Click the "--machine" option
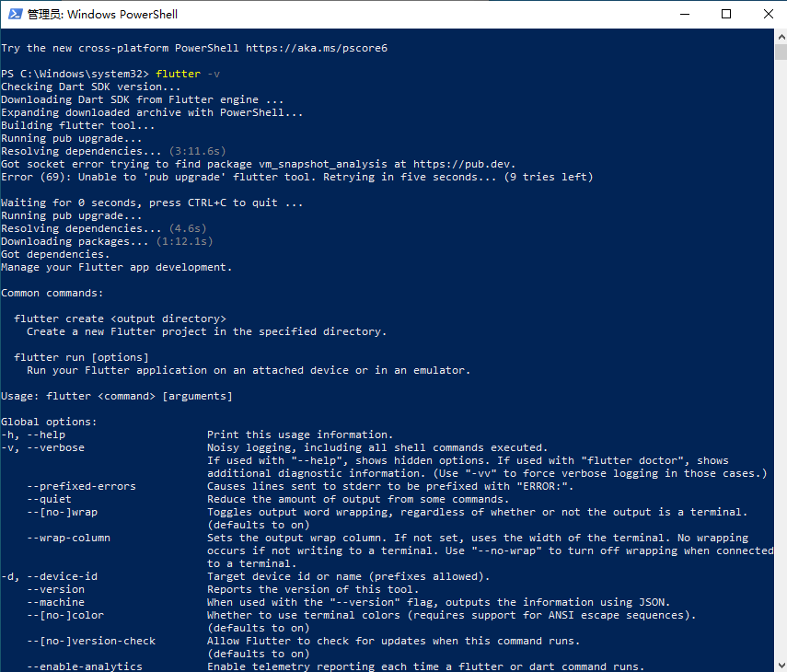Image resolution: width=787 pixels, height=672 pixels. (56, 602)
